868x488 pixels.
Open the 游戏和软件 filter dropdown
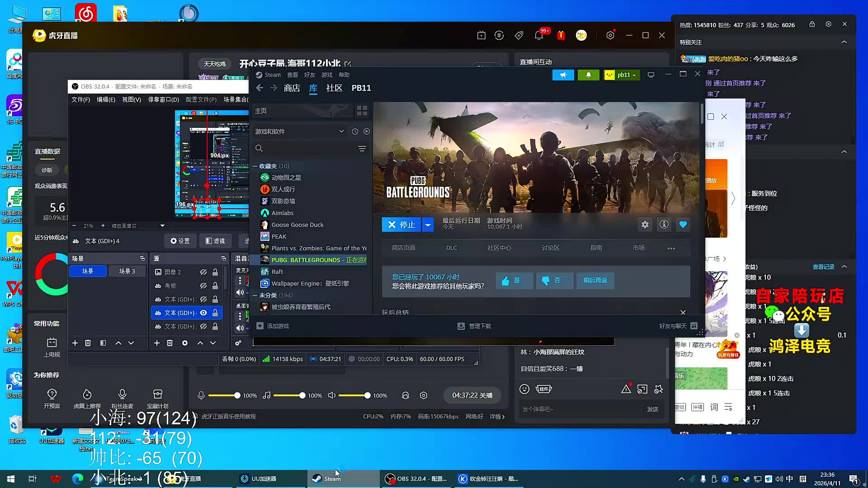341,131
